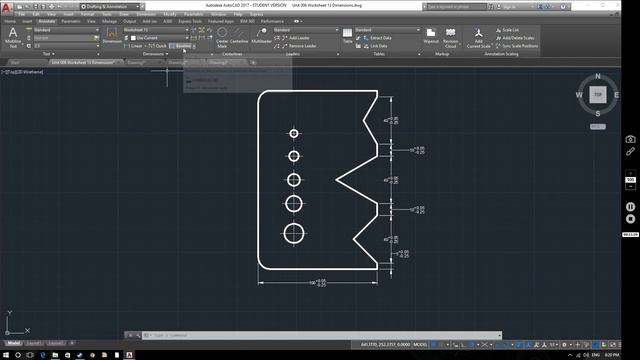640x360 pixels.
Task: Open the table style Standard dropdown
Action: point(387,30)
